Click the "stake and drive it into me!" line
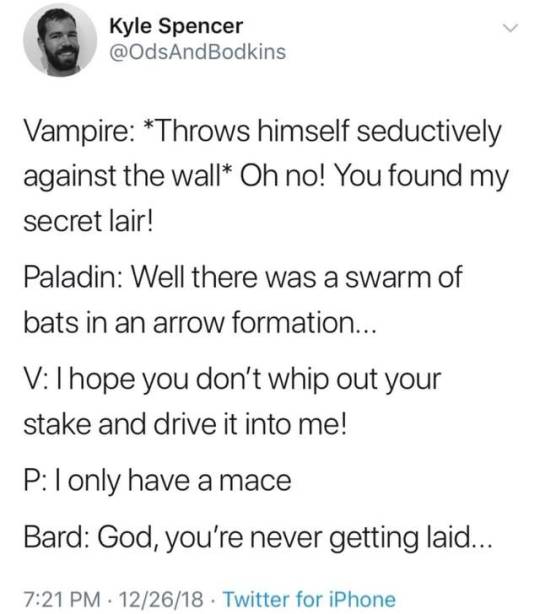The height and width of the screenshot is (614, 540). tap(185, 425)
